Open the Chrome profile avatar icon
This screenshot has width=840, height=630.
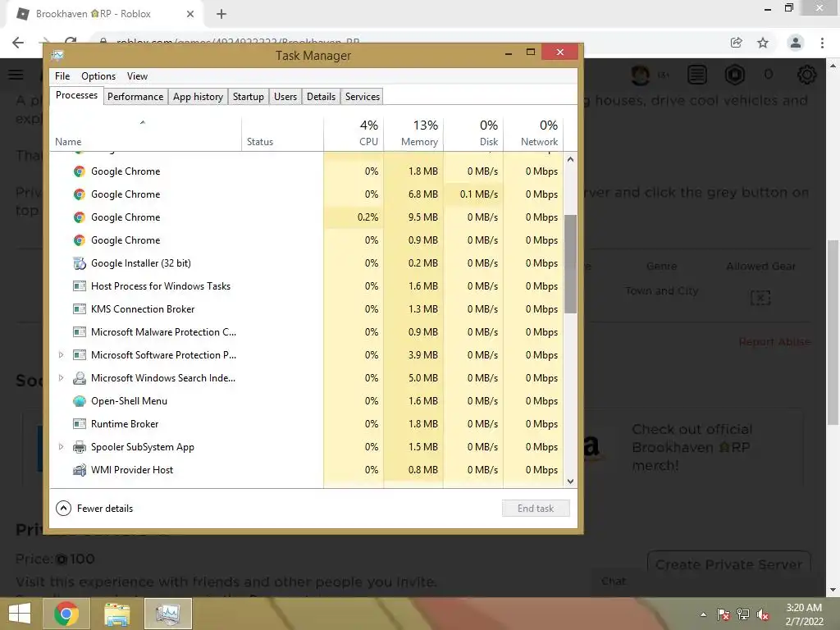(796, 43)
